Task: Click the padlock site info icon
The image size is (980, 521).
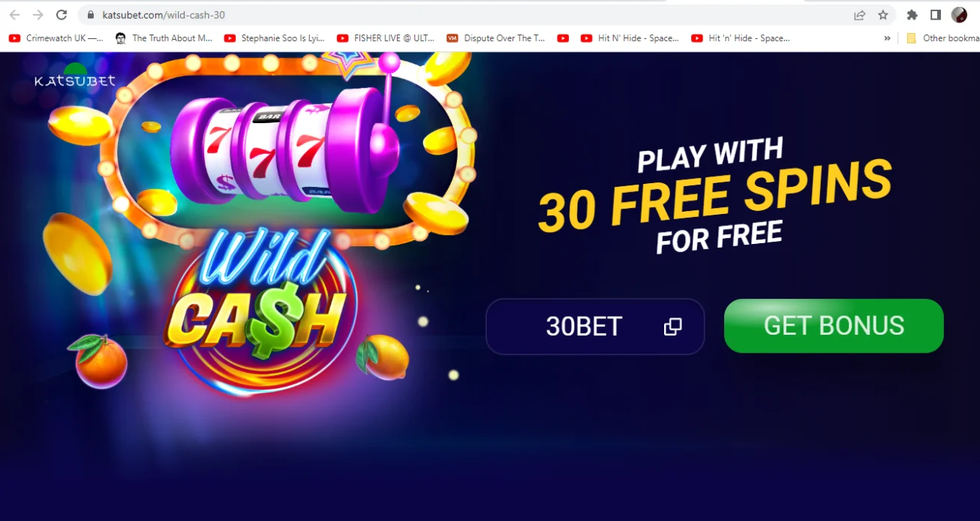Action: pos(91,15)
